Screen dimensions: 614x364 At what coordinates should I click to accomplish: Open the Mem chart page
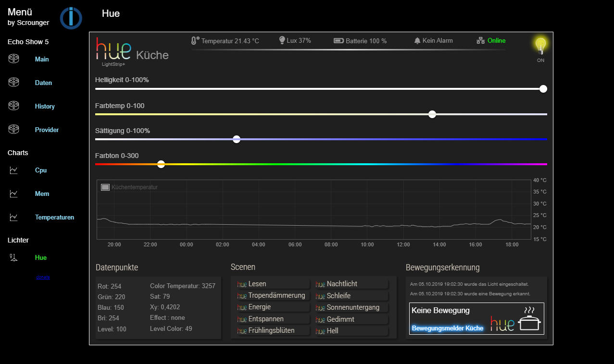click(x=42, y=194)
